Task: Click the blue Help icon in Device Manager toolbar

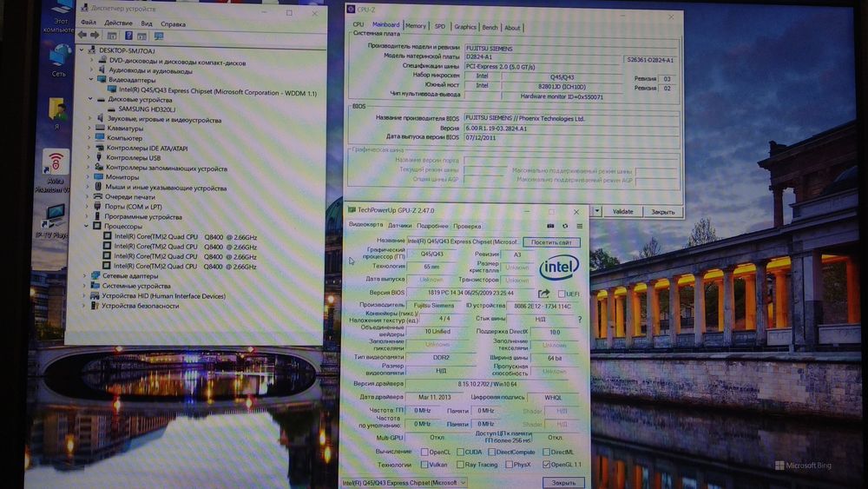Action: [128, 36]
